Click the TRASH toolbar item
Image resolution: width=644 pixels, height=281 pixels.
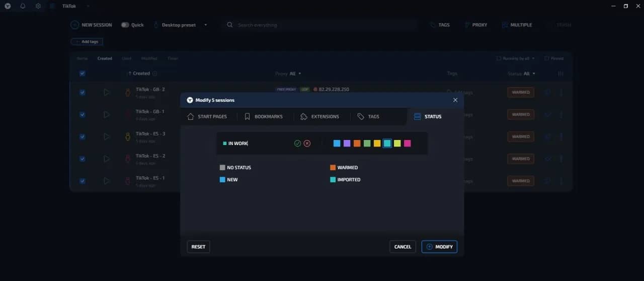pos(559,25)
